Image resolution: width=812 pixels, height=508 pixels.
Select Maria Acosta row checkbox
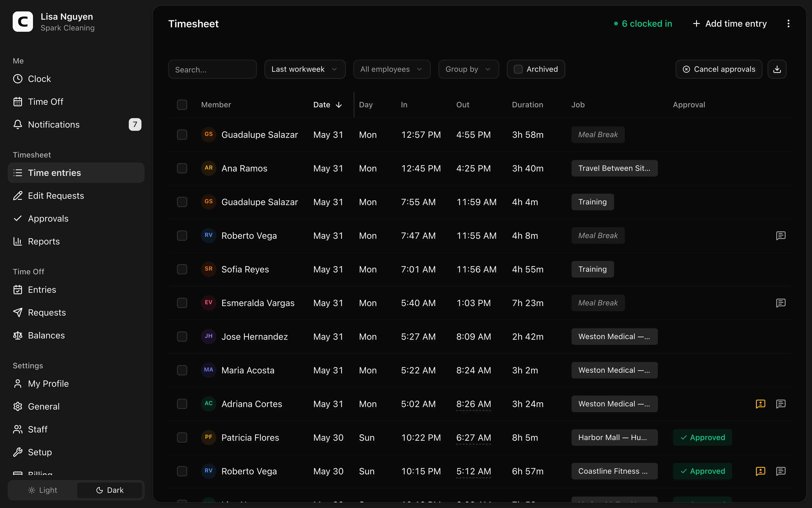point(182,370)
